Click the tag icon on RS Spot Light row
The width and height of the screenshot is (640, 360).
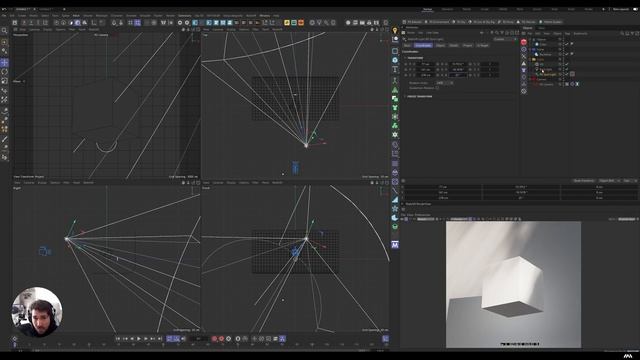pyautogui.click(x=572, y=74)
